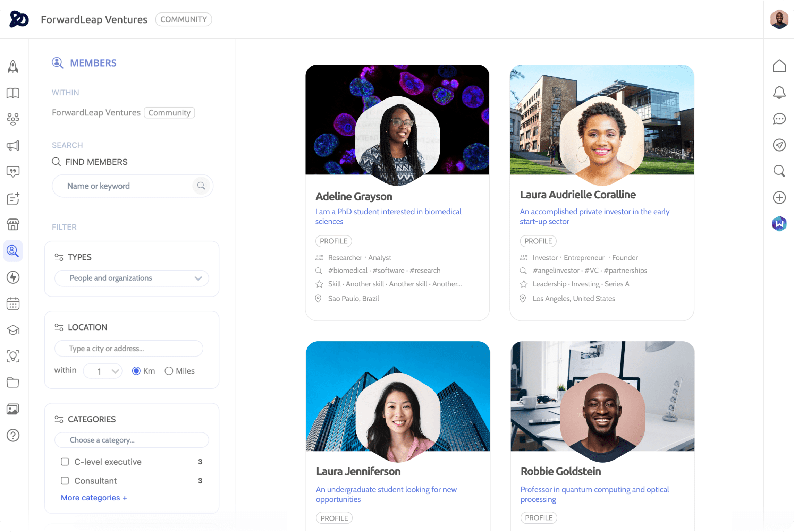Open the folder files icon in sidebar
The height and width of the screenshot is (532, 794).
(x=13, y=383)
